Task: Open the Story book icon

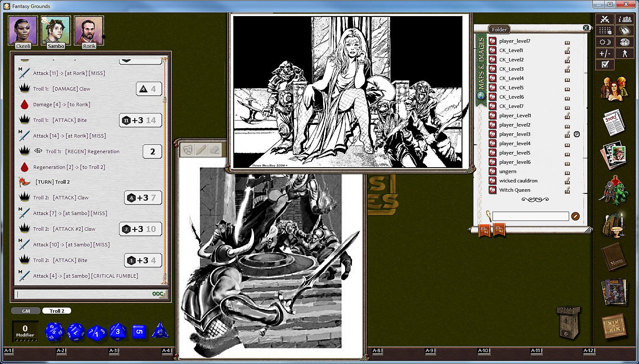Action: [613, 122]
